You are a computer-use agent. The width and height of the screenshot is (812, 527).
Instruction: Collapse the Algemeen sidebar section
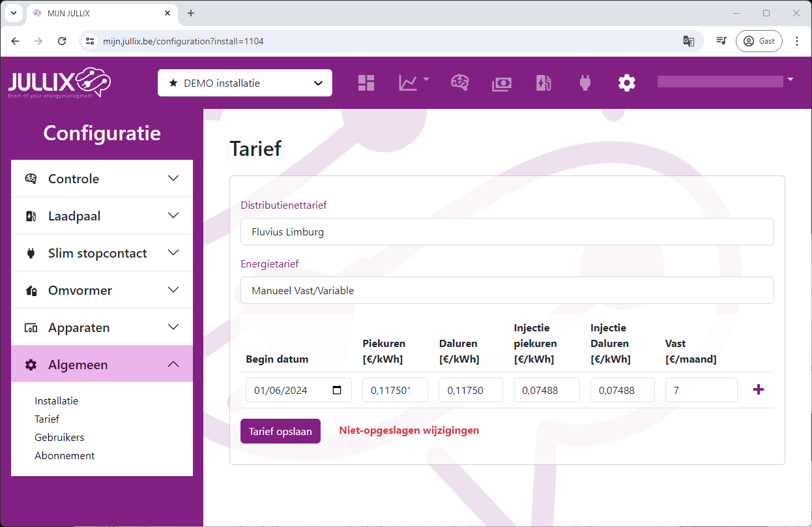(102, 365)
